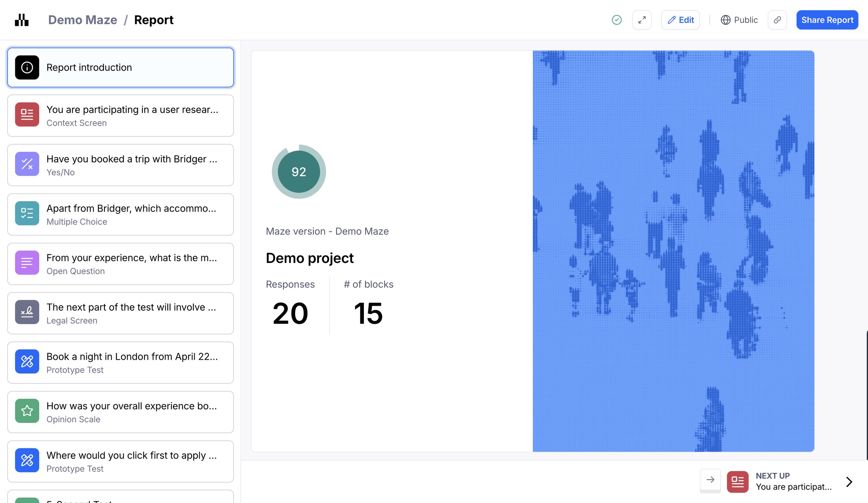Click the Share Report button
The height and width of the screenshot is (503, 868).
point(827,20)
